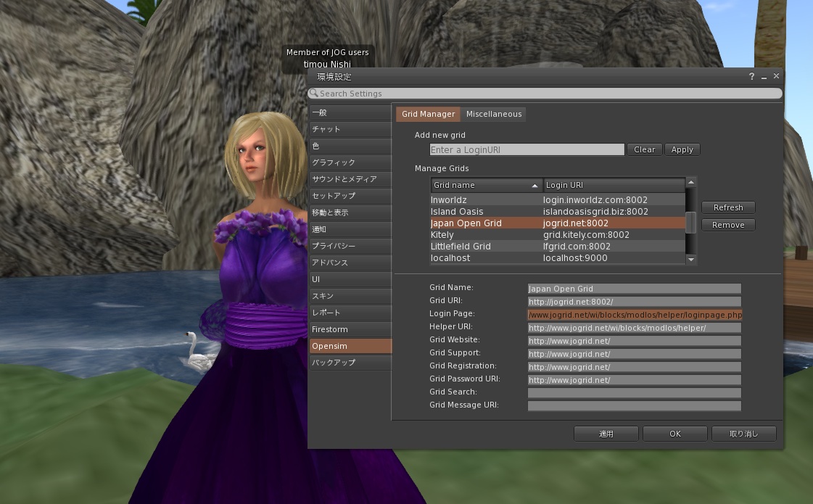This screenshot has width=813, height=504.
Task: Click the Search Settings field
Action: (x=545, y=94)
